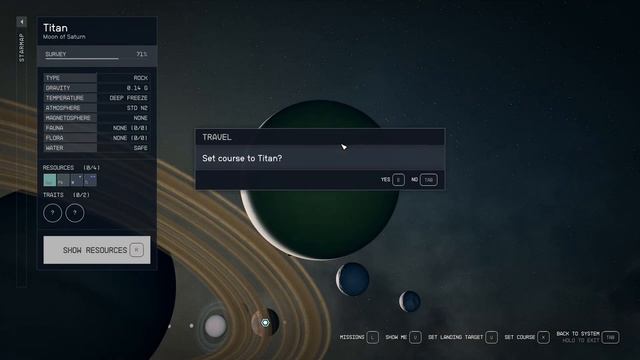Click the second unknown trait circle

tap(75, 213)
